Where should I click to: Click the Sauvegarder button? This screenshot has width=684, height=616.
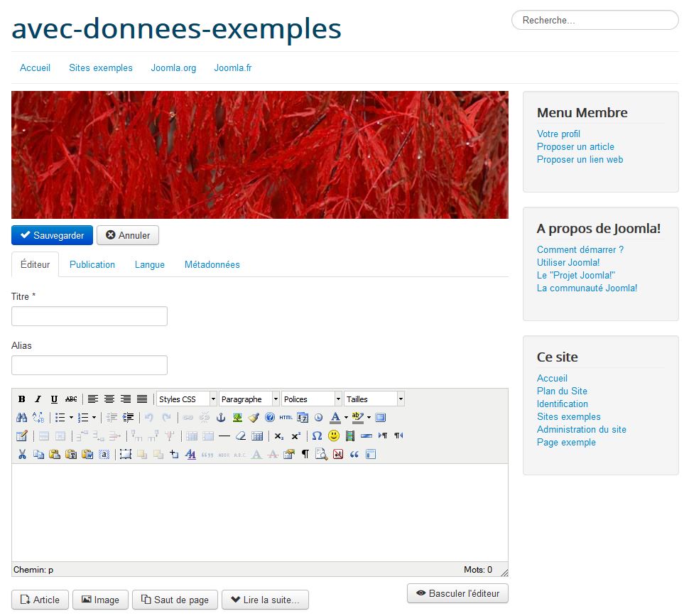(52, 235)
